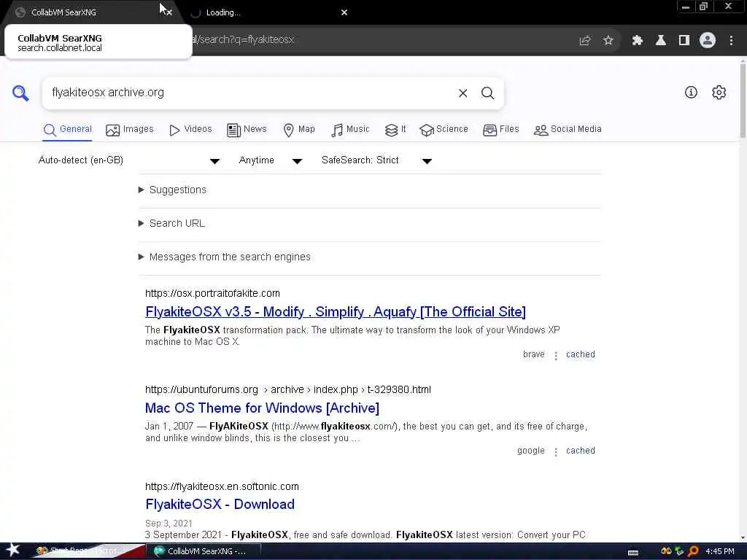Screen dimensions: 747x560
Task: Click the orange magnifier tray icon
Action: [693, 551]
